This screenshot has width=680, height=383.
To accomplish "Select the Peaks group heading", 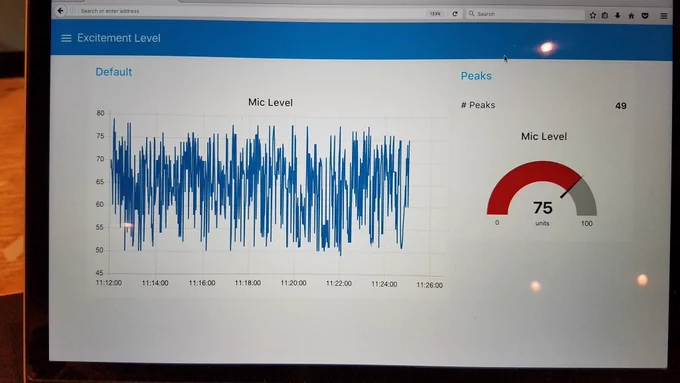I will tap(476, 76).
